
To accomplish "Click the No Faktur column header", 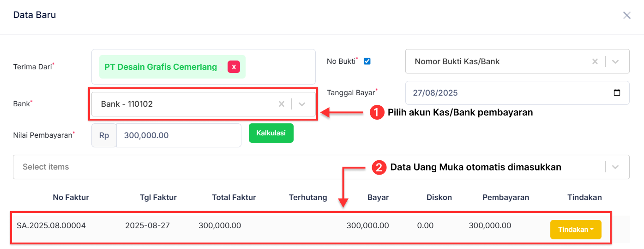I will pos(71,197).
